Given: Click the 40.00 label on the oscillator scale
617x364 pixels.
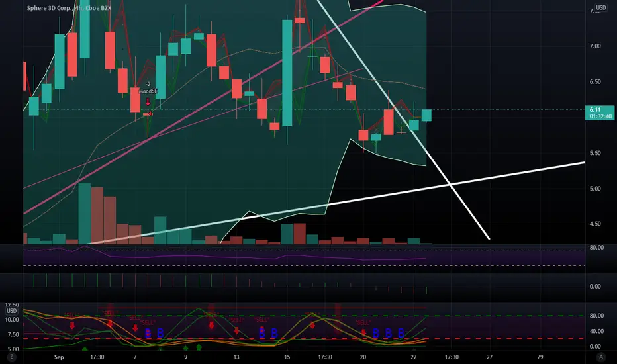Looking at the screenshot, I should (596, 331).
